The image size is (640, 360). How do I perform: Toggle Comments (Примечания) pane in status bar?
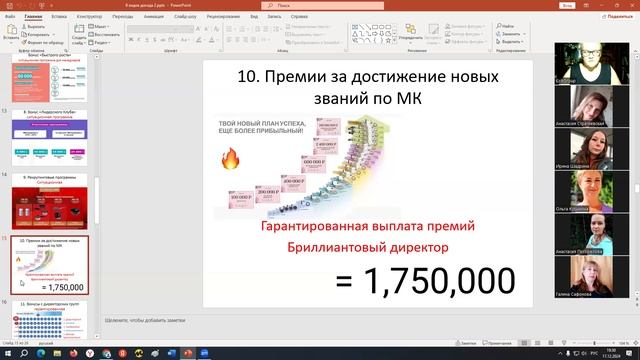point(497,343)
